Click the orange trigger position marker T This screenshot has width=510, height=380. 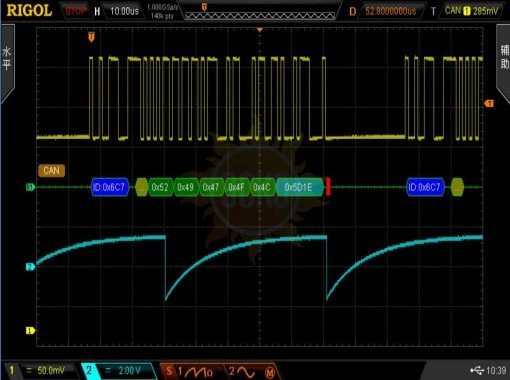point(91,37)
